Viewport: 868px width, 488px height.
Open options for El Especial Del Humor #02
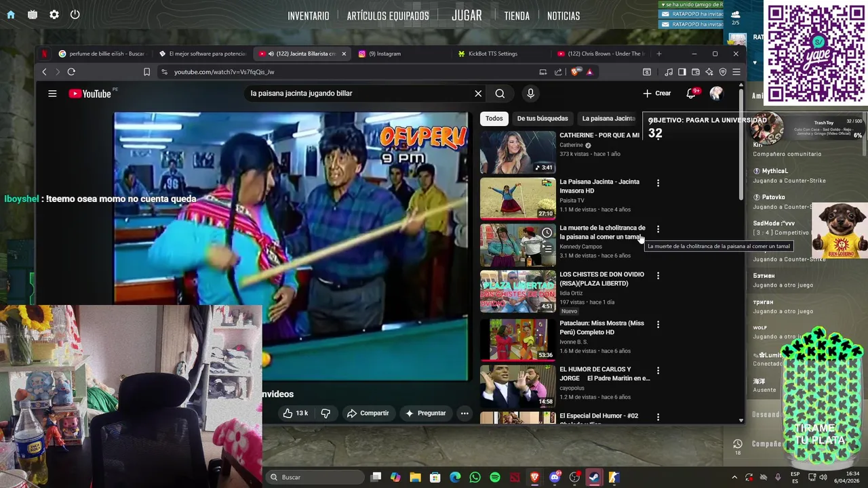[x=658, y=417]
